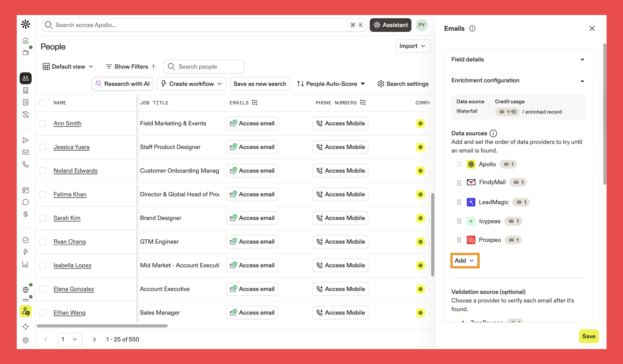Click Access email for Jessica Yuara

coord(252,147)
